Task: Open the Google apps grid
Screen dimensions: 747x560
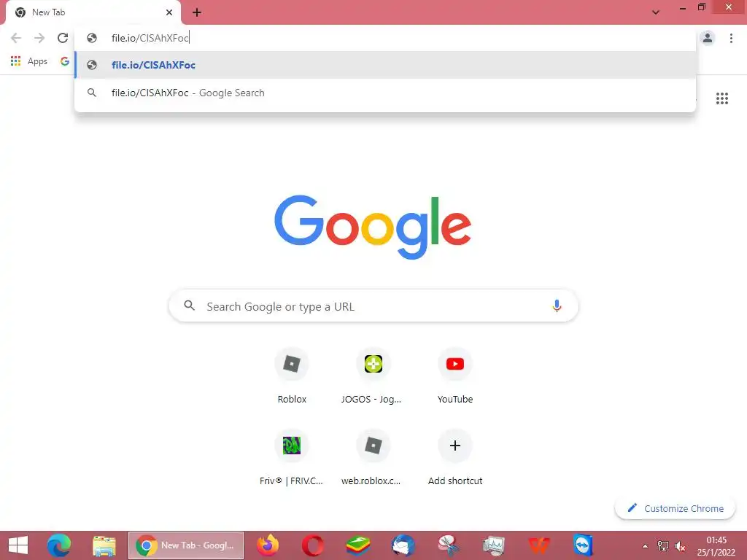Action: tap(721, 98)
